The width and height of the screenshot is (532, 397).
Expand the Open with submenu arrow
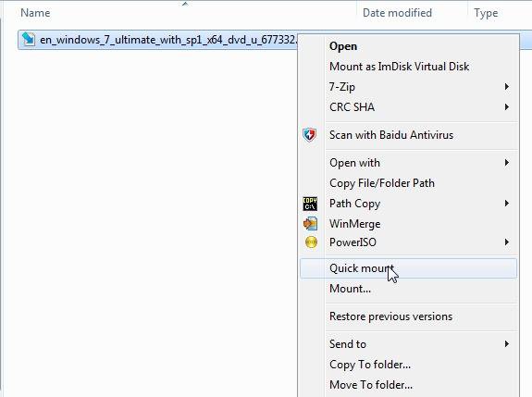(506, 163)
